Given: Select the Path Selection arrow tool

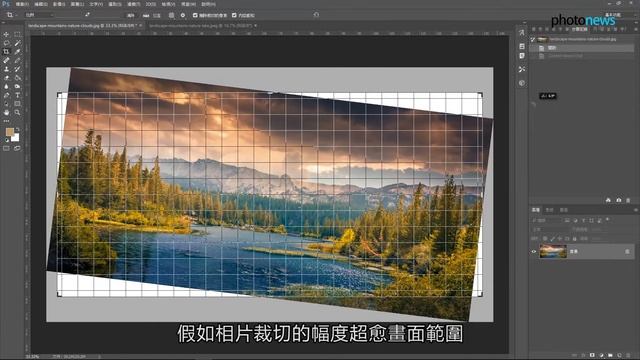Looking at the screenshot, I should (6, 104).
